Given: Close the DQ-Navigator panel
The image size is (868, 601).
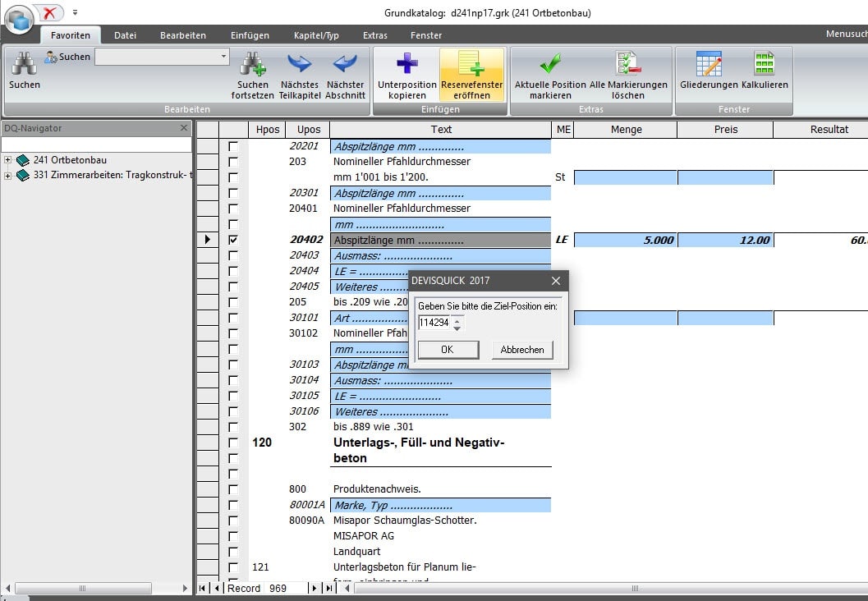Looking at the screenshot, I should (x=184, y=128).
